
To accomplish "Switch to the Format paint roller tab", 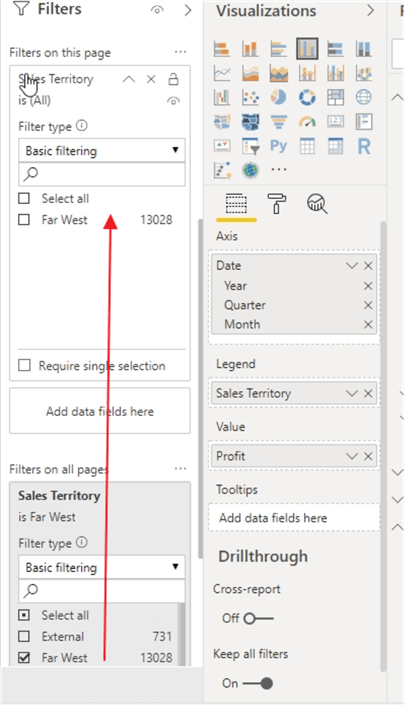I will (x=277, y=204).
